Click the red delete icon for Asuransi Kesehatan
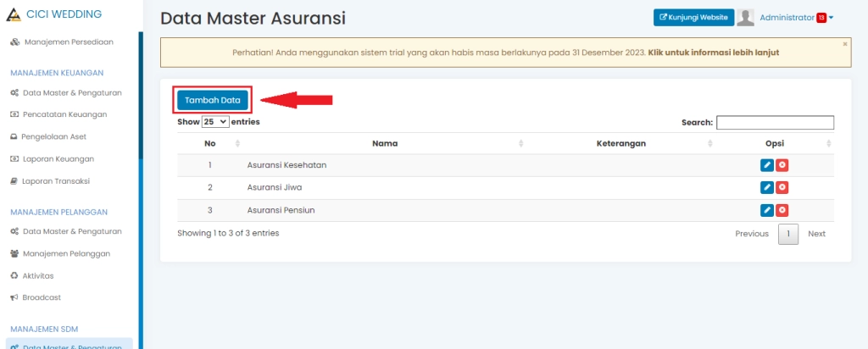 click(x=782, y=165)
